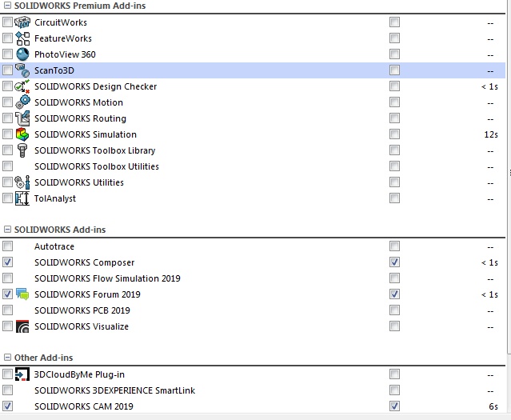Collapse the Other Add-ins section

click(x=7, y=358)
